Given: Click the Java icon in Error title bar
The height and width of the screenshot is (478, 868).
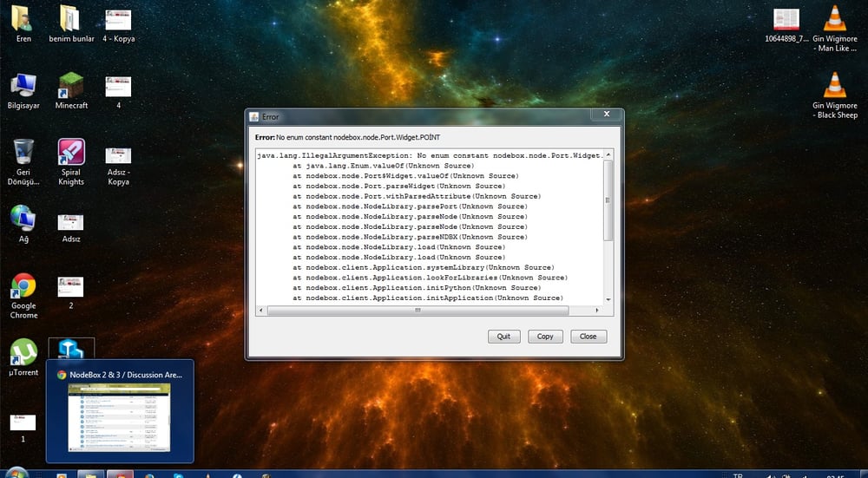Looking at the screenshot, I should 254,117.
